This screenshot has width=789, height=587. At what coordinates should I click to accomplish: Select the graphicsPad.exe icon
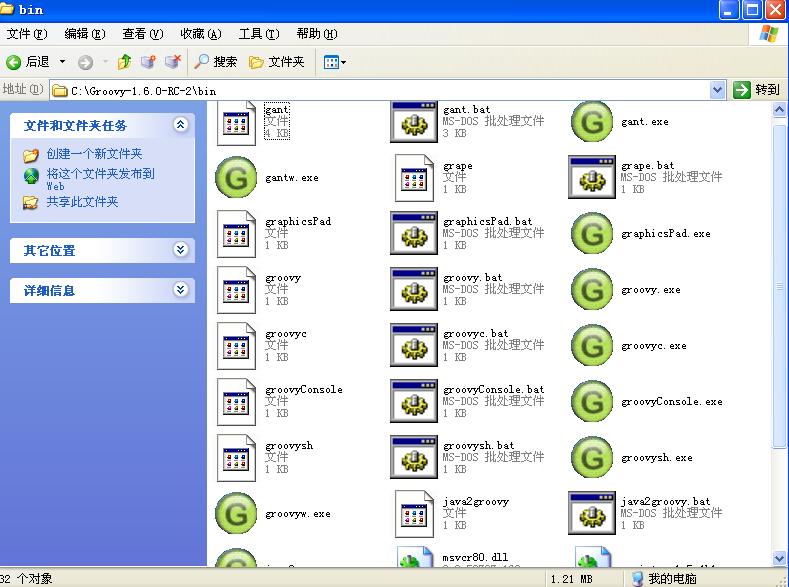(592, 233)
